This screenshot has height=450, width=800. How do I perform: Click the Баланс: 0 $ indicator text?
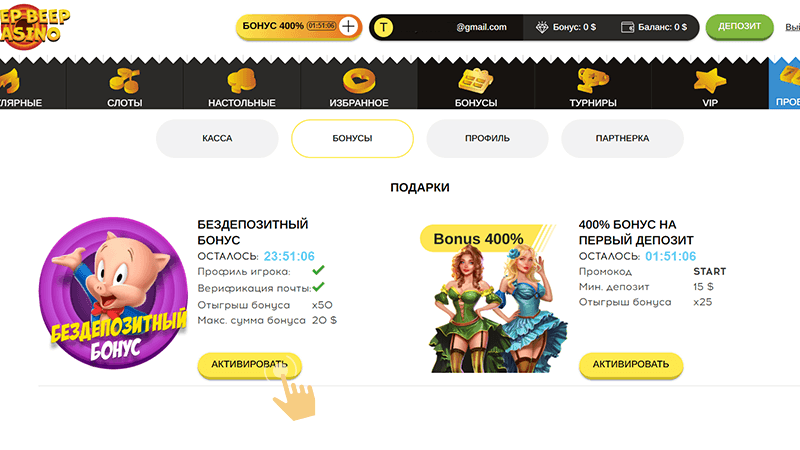pyautogui.click(x=662, y=27)
